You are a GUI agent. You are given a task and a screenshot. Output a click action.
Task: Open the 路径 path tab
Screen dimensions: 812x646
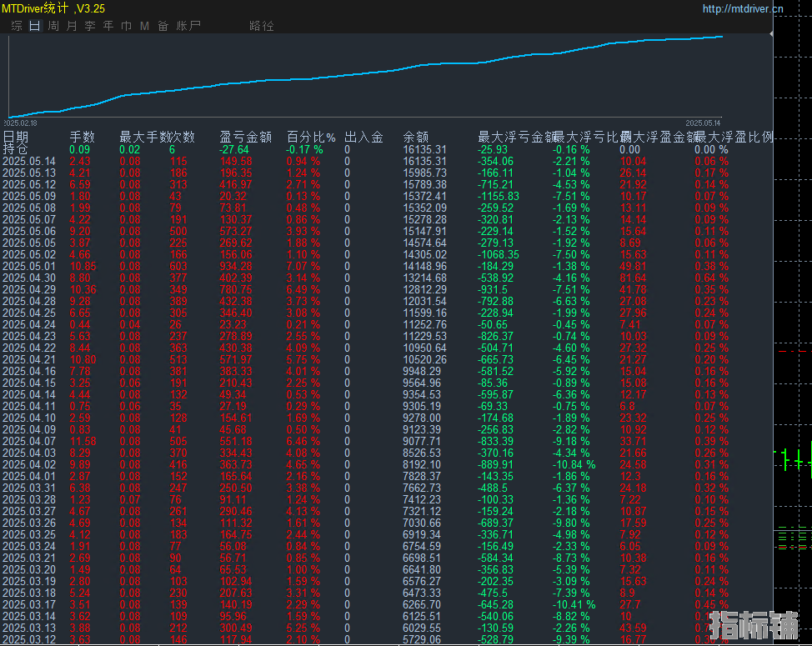tap(262, 25)
